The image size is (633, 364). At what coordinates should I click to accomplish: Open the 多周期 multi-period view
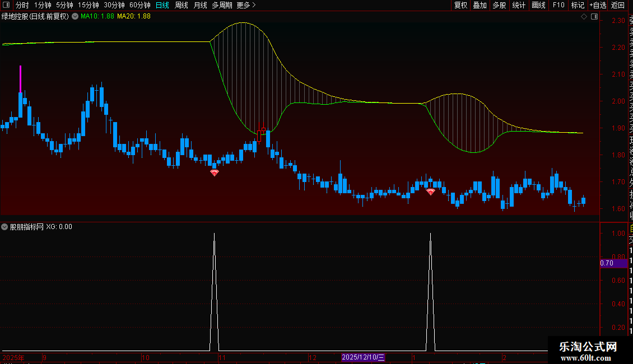point(222,5)
